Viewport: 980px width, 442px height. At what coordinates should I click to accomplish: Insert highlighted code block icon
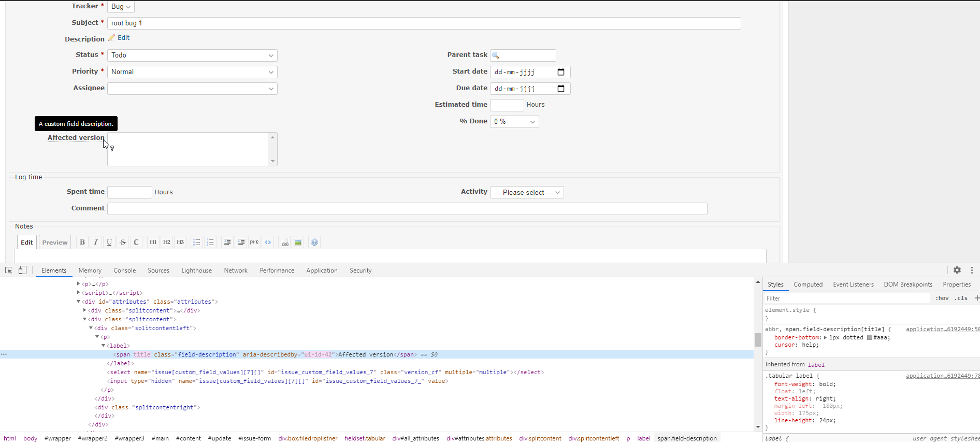point(268,242)
